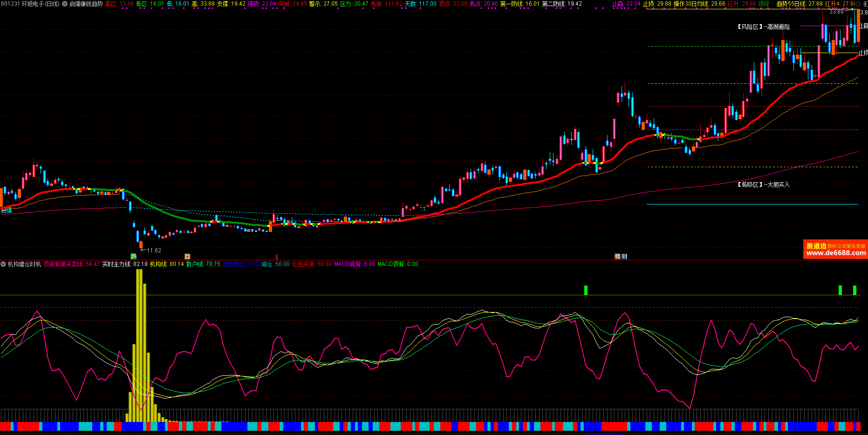
Task: Click the 33.88 highest price marker
Action: pyautogui.click(x=836, y=12)
